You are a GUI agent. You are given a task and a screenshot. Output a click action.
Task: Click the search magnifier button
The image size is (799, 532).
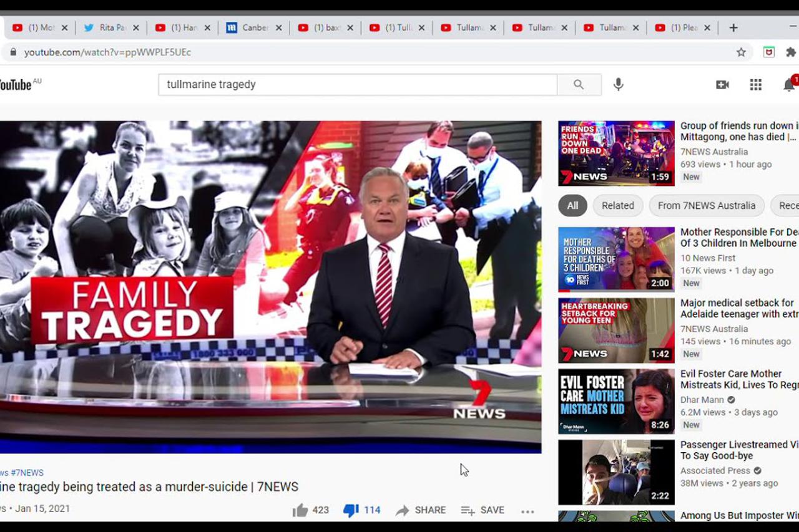(x=579, y=85)
